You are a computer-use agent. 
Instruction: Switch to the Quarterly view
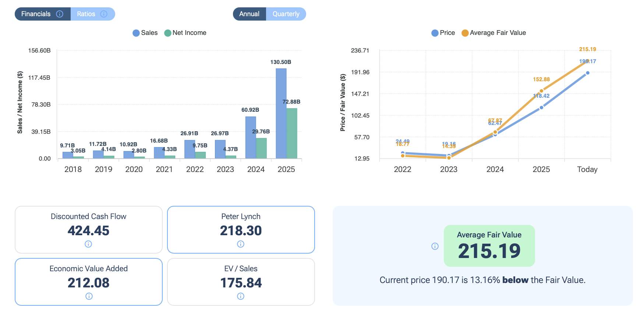(x=286, y=14)
